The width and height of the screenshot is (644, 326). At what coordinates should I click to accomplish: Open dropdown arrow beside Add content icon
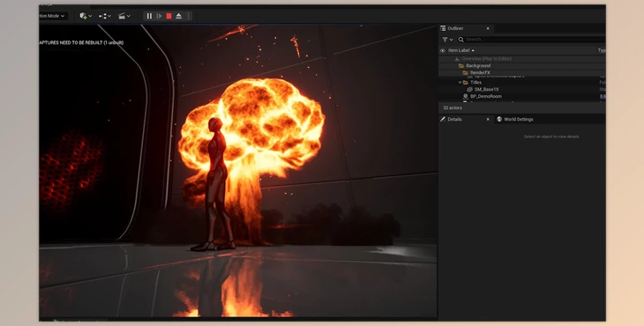pos(90,16)
